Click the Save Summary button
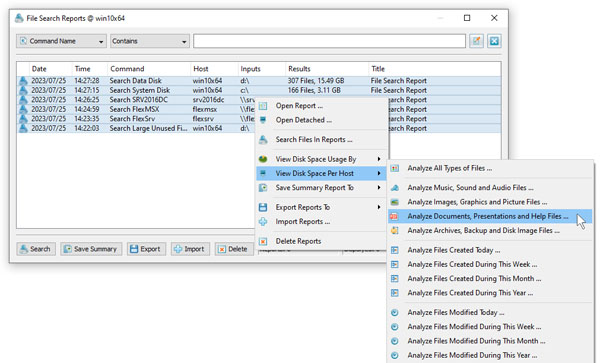 pos(91,249)
